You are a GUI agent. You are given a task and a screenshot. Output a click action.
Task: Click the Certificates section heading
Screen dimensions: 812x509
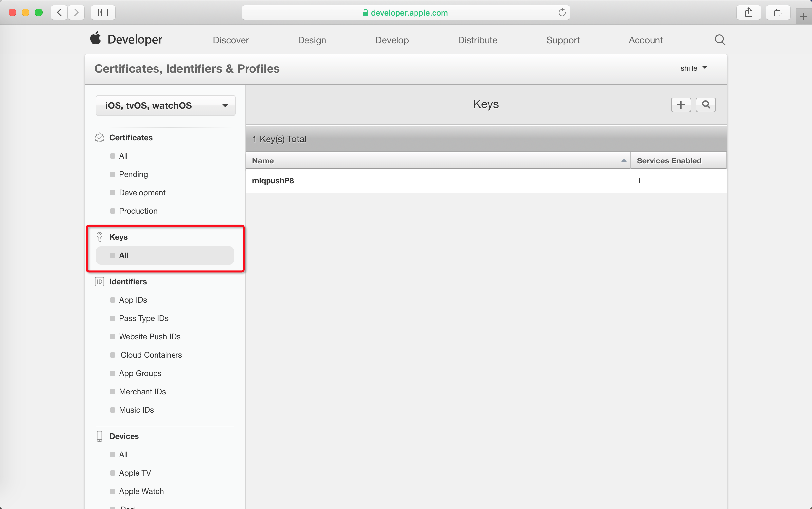(x=131, y=138)
